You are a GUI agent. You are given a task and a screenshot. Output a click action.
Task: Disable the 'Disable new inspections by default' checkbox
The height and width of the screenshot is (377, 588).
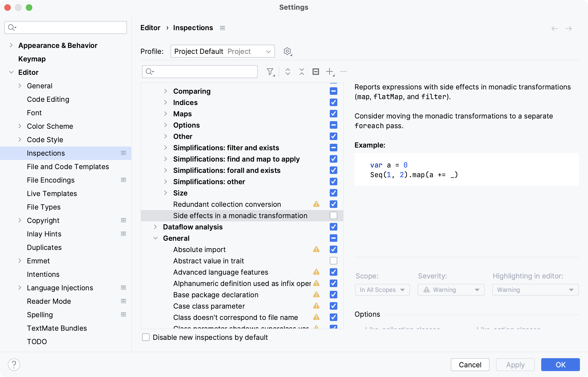(x=146, y=337)
